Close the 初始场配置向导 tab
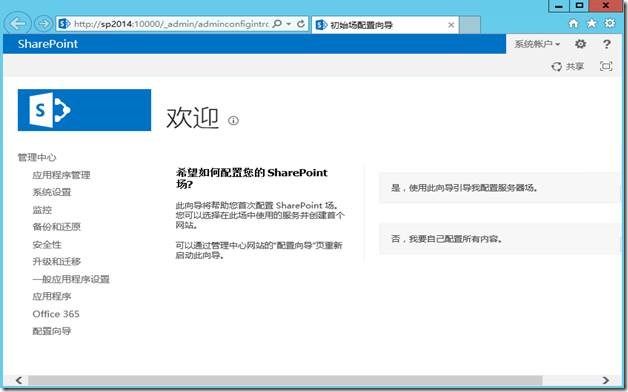The height and width of the screenshot is (392, 628). click(x=451, y=25)
